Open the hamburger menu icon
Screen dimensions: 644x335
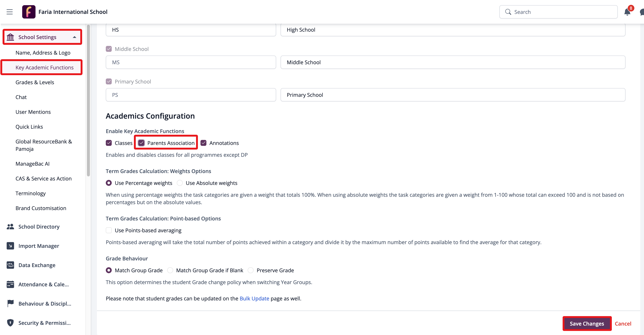(9, 12)
